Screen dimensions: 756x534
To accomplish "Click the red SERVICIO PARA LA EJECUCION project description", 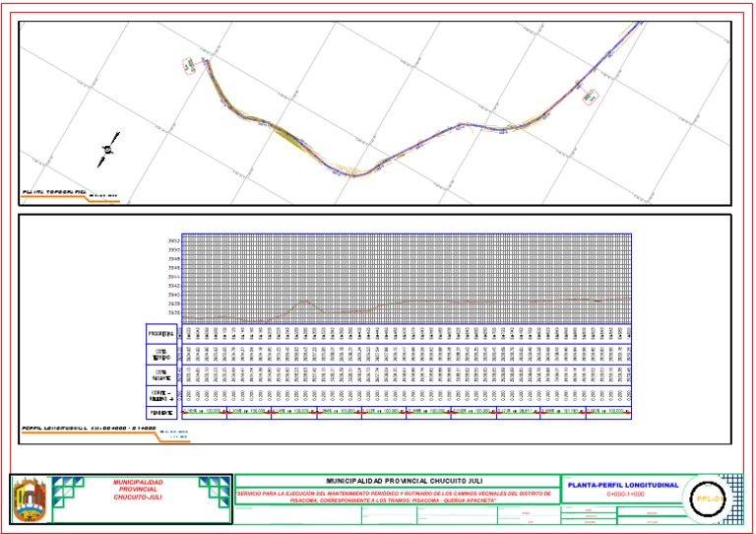I will pyautogui.click(x=393, y=497).
